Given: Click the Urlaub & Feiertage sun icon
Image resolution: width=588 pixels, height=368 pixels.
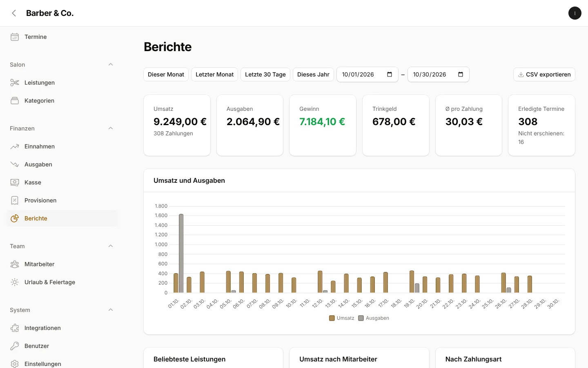Looking at the screenshot, I should point(15,282).
